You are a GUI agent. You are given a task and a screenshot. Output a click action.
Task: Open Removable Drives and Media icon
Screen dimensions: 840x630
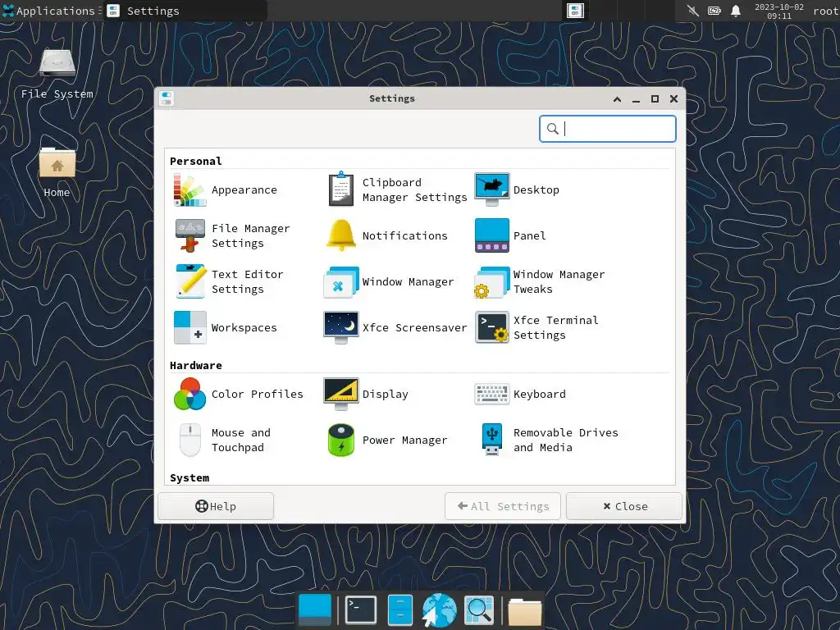click(492, 440)
